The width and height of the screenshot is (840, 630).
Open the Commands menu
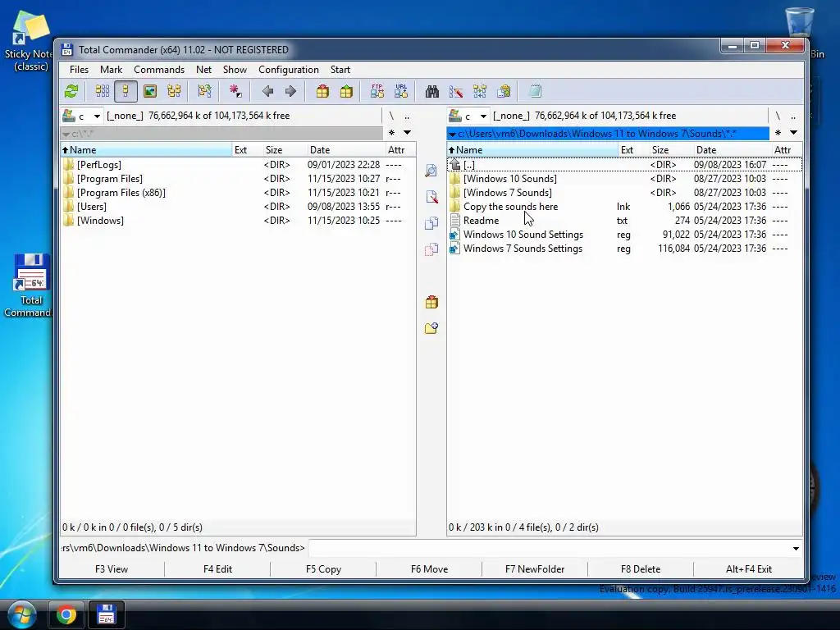click(x=159, y=70)
